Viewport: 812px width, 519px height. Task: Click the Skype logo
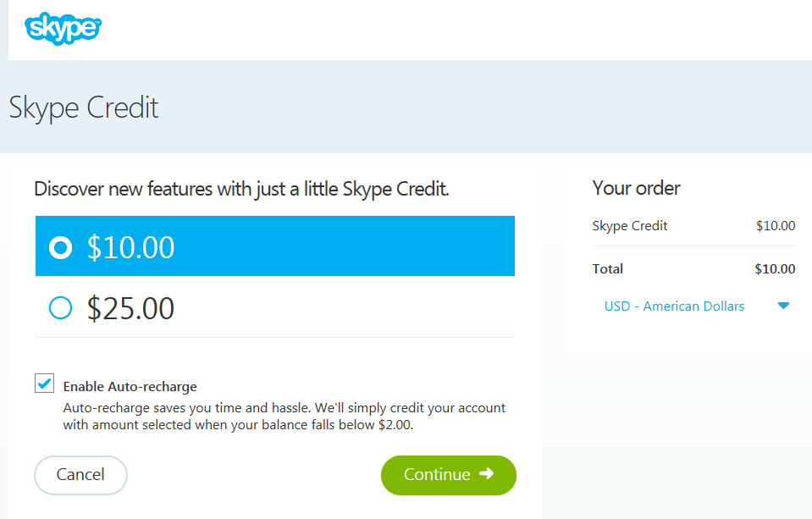coord(63,29)
